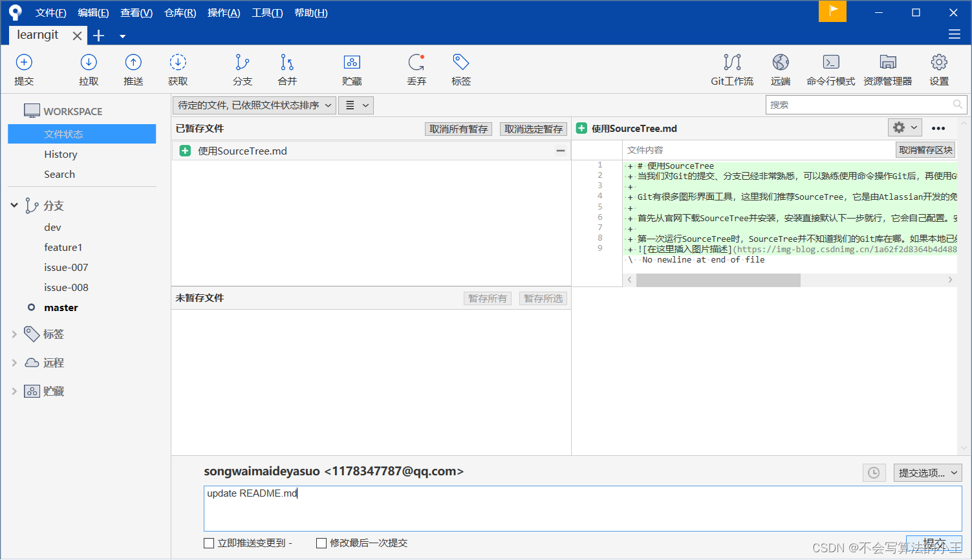Open the 查看(V) menu
972x560 pixels.
(x=136, y=13)
